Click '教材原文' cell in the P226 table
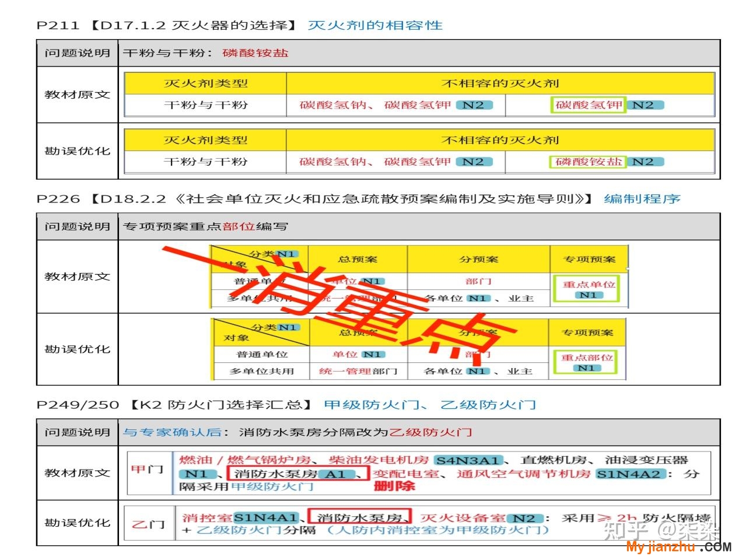The height and width of the screenshot is (560, 739). pos(78,276)
